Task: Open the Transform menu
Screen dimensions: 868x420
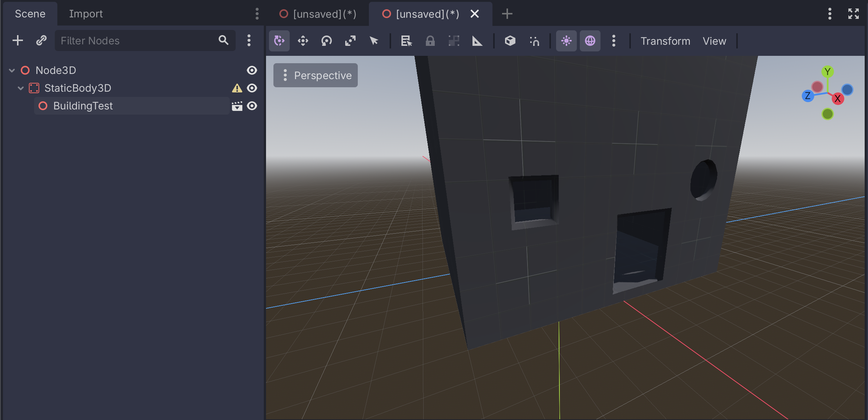Action: click(x=665, y=41)
